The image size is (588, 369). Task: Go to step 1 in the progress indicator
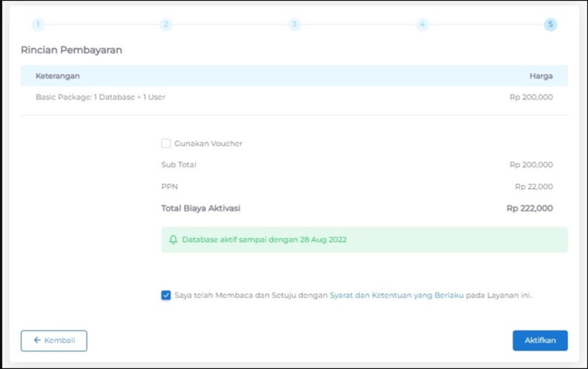click(38, 24)
